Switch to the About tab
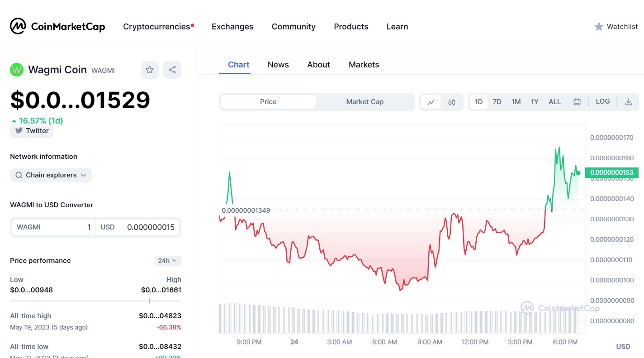Viewport: 644px width, 358px height. [318, 65]
